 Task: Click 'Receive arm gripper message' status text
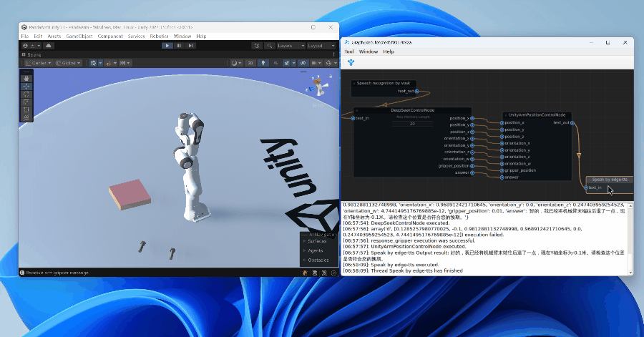point(57,273)
